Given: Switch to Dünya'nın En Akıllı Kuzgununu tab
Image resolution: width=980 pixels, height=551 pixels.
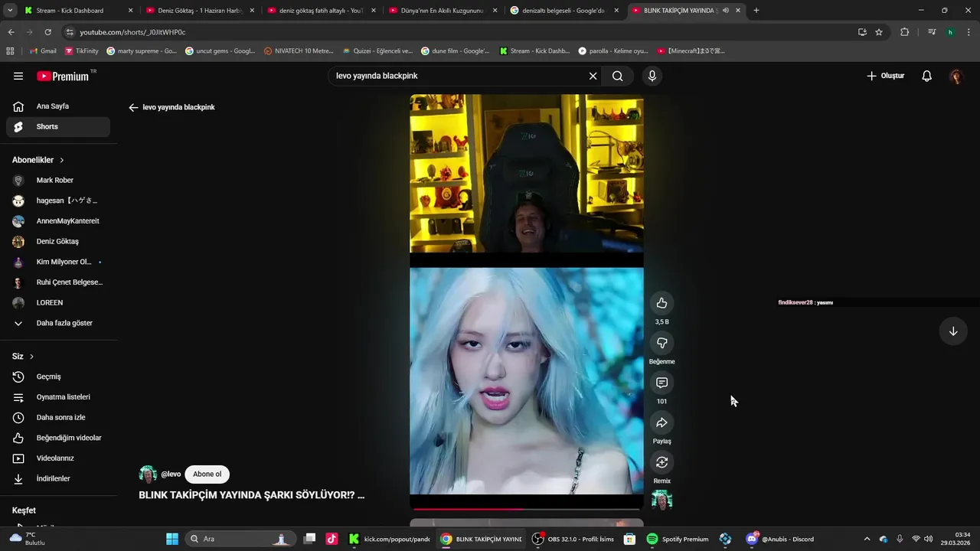Looking at the screenshot, I should [x=442, y=11].
